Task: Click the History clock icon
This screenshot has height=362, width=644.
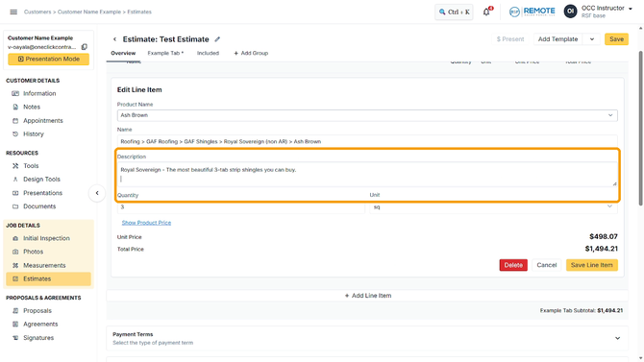Action: [15, 134]
